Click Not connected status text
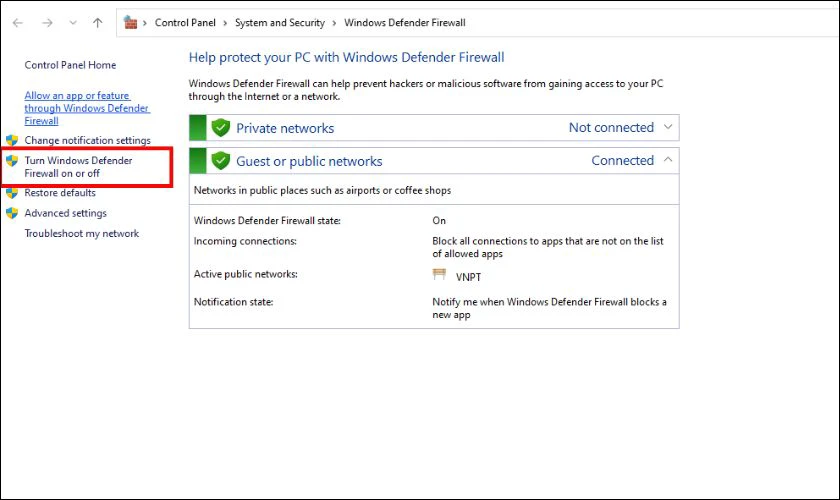Screen dimensions: 840x500 click(611, 128)
